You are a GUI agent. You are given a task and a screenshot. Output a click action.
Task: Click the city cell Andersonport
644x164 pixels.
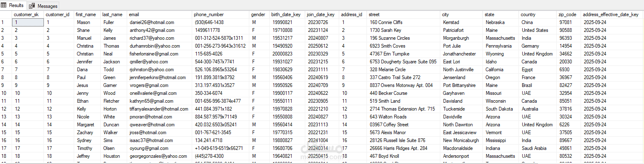pos(462,156)
